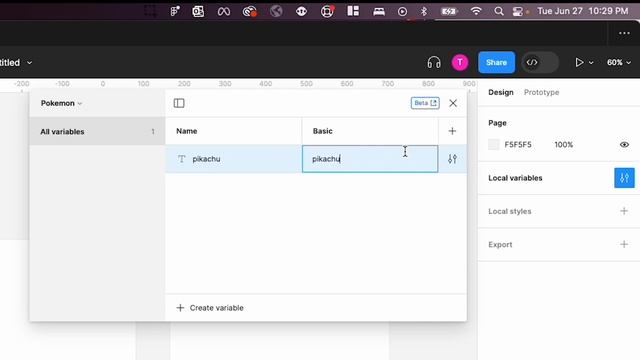This screenshot has width=640, height=360.
Task: Click the date and time in menu bar
Action: (x=582, y=11)
